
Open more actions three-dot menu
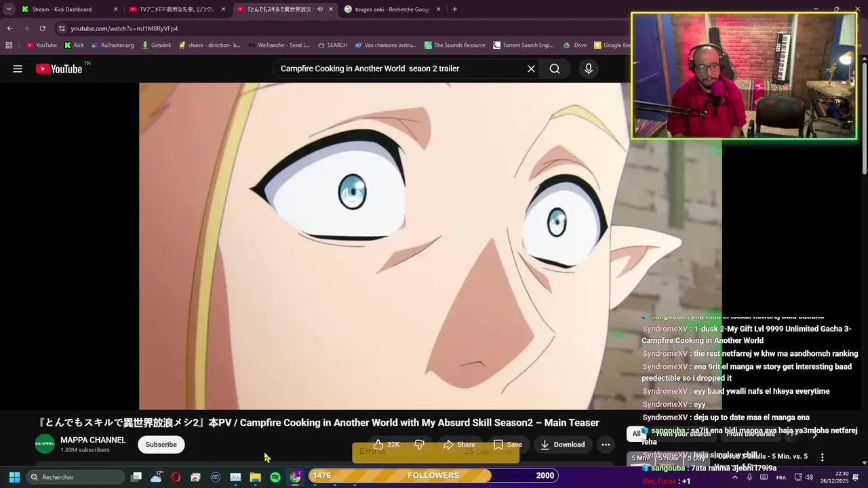point(606,445)
